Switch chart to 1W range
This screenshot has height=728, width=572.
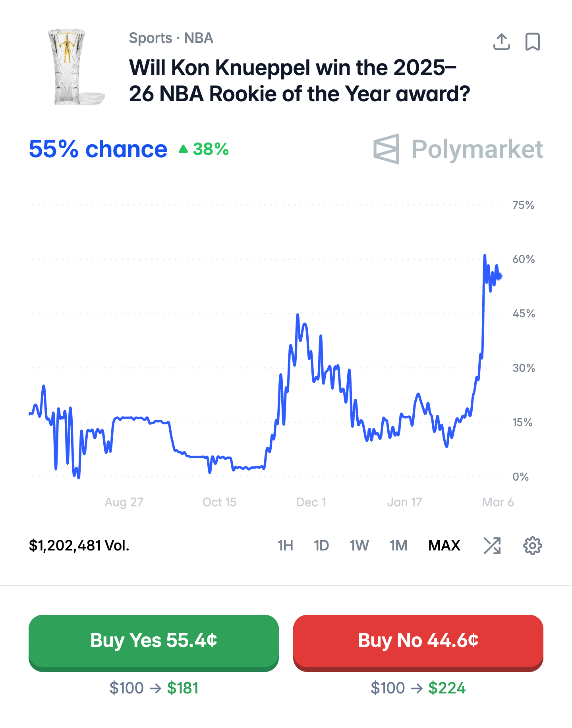(x=359, y=546)
